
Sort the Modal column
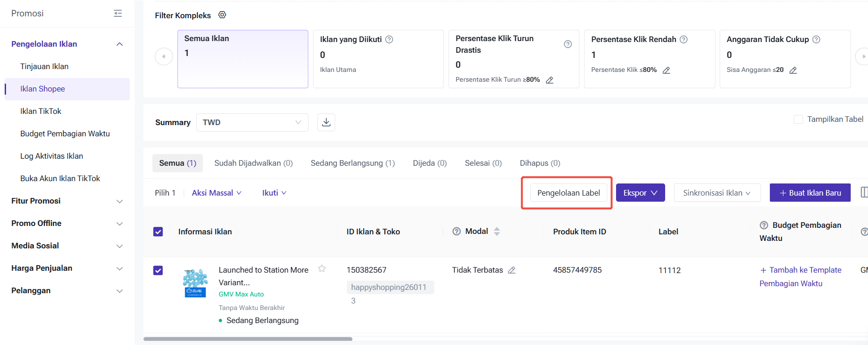pyautogui.click(x=497, y=232)
